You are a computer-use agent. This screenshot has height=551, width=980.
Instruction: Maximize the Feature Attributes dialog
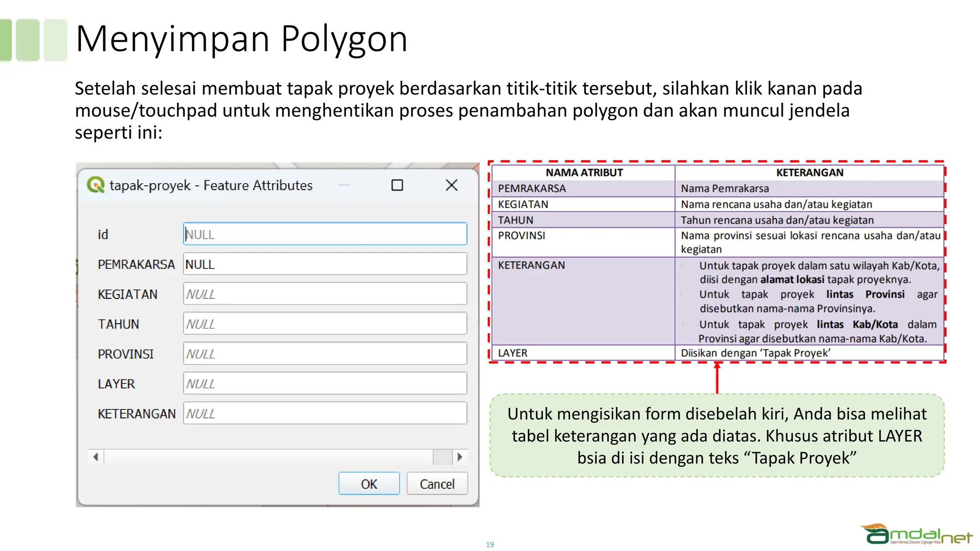point(397,185)
